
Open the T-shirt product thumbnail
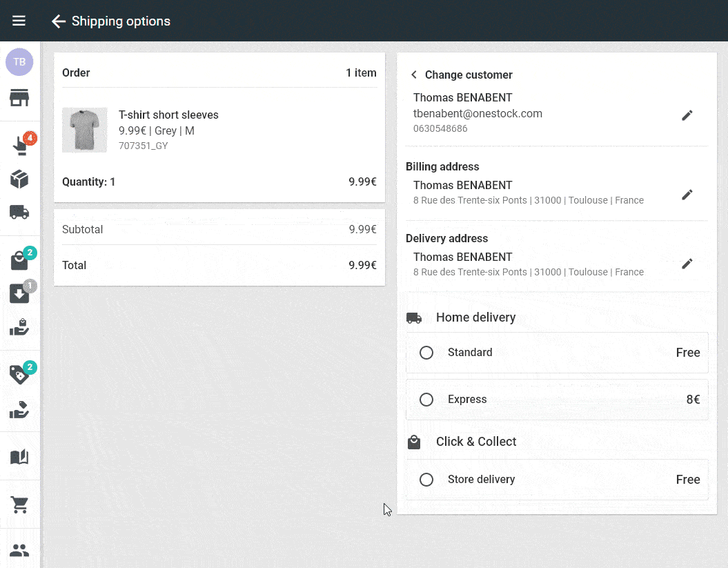pyautogui.click(x=84, y=130)
